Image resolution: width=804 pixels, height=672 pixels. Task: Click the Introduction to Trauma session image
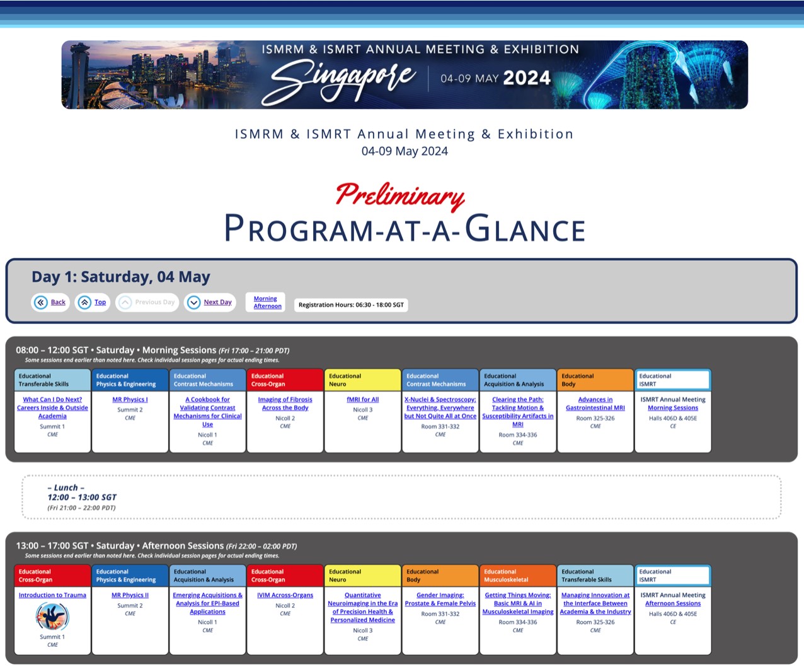52,617
